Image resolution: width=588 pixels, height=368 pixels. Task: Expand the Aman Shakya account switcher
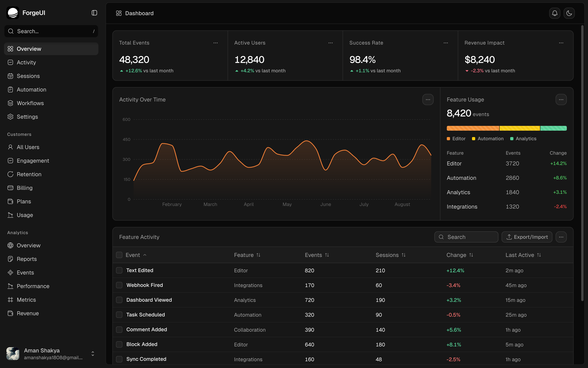coord(93,354)
